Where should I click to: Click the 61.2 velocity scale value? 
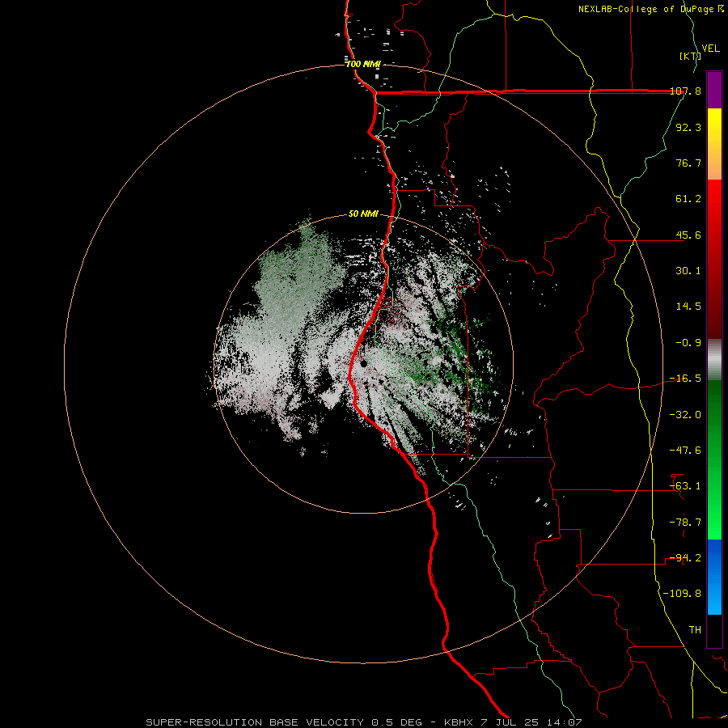click(688, 199)
